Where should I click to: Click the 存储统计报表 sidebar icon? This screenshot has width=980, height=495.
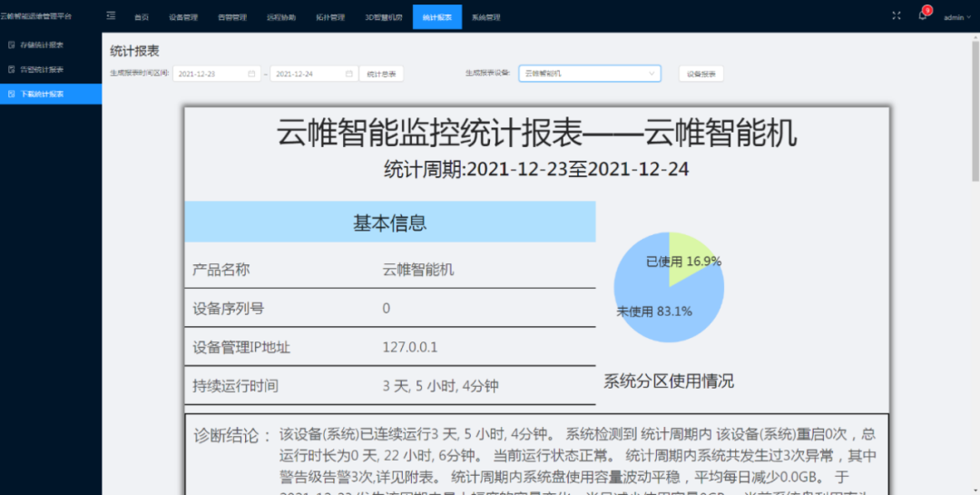click(x=11, y=45)
